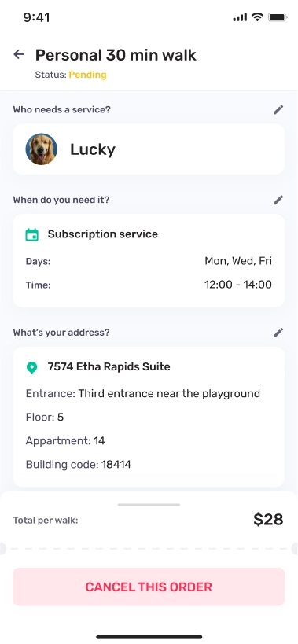Click the Building code 18414 line
The image size is (298, 644).
79,465
